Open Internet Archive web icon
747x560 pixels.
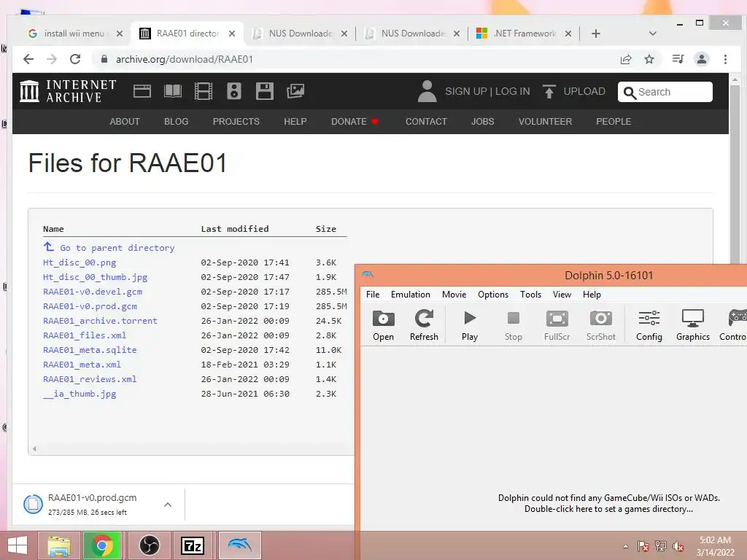(x=142, y=91)
